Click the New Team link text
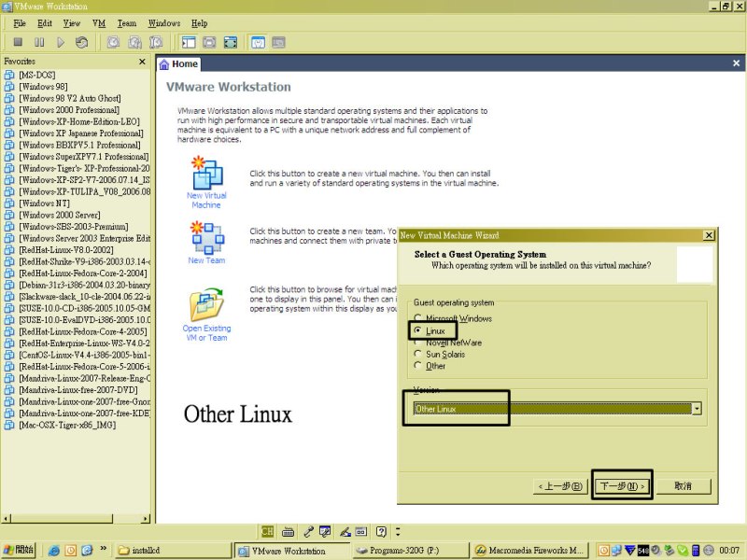This screenshot has width=747, height=560. click(x=206, y=260)
